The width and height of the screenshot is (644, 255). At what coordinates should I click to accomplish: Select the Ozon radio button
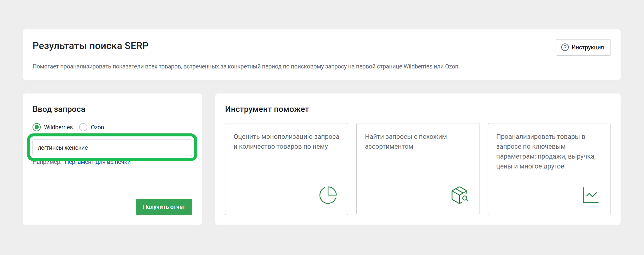tap(83, 127)
